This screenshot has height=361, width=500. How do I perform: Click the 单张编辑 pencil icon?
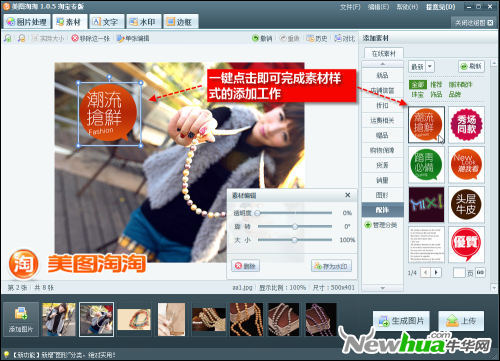click(120, 38)
